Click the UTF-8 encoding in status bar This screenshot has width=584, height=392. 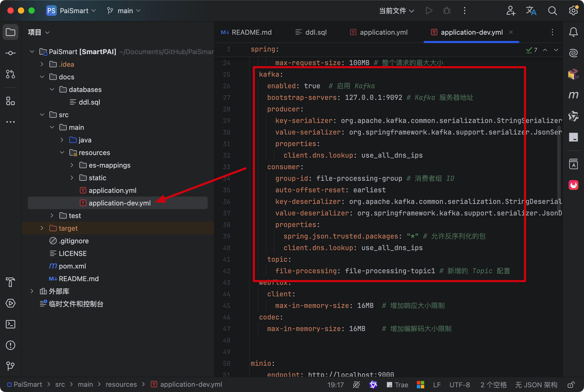coord(459,385)
